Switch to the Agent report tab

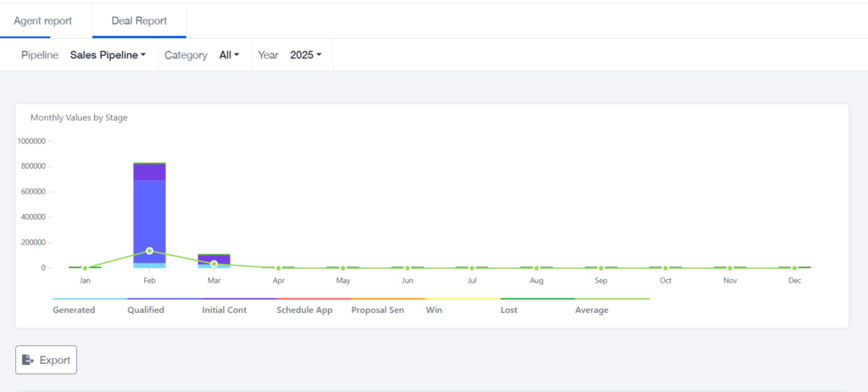click(x=42, y=21)
